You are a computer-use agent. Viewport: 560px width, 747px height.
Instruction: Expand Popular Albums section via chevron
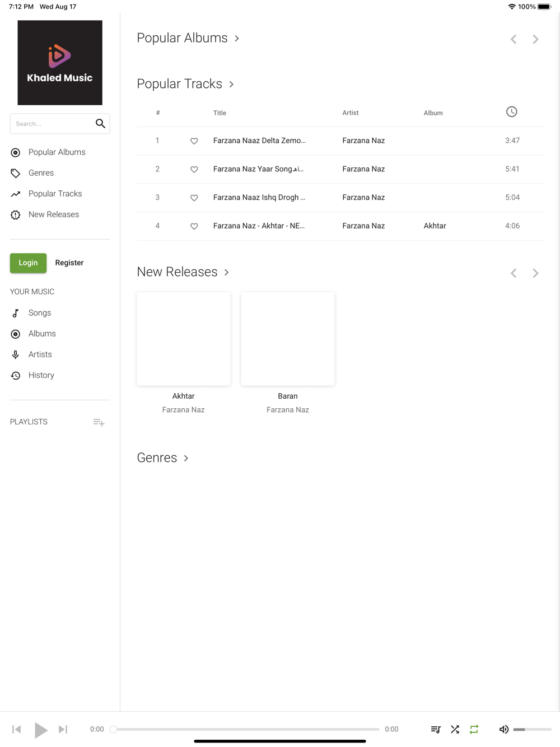tap(237, 39)
